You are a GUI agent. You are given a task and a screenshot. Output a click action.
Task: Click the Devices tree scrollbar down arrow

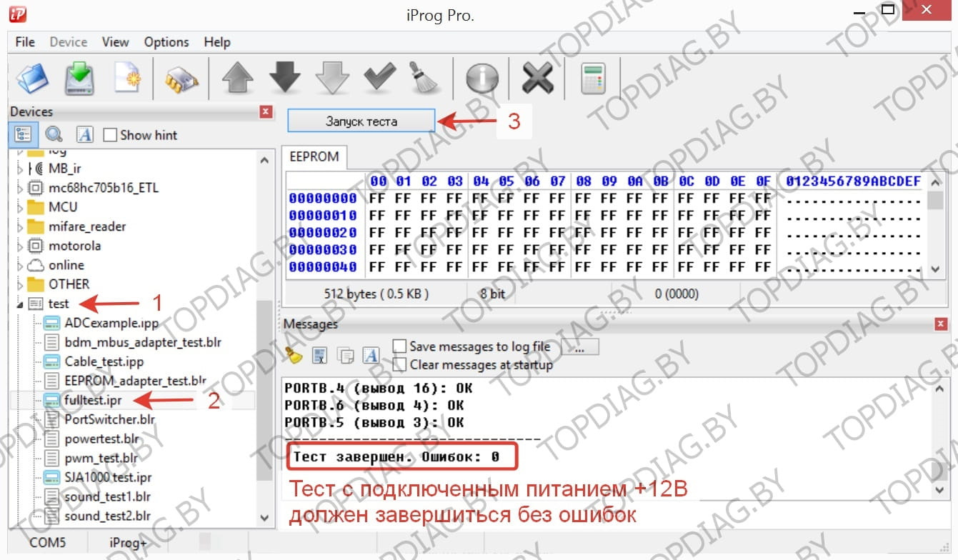[x=264, y=518]
